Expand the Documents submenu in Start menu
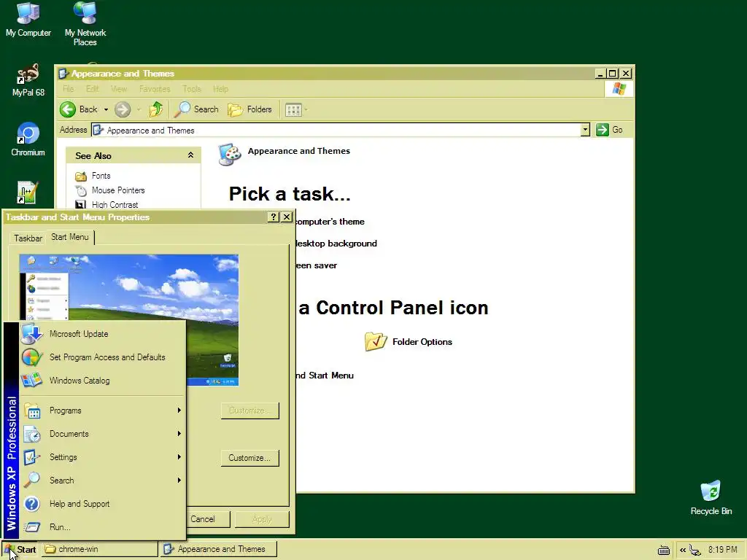The image size is (747, 560). [x=102, y=434]
